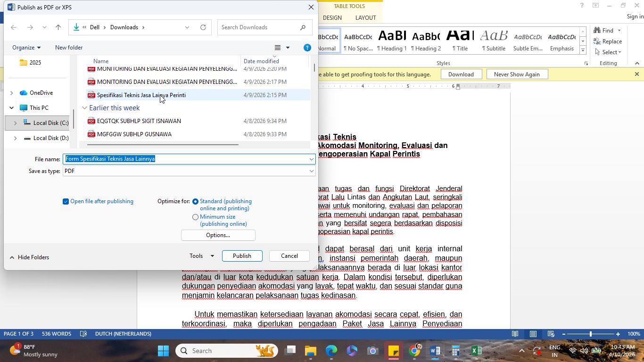This screenshot has height=362, width=644.
Task: Toggle Open file after publishing checkbox
Action: (66, 201)
